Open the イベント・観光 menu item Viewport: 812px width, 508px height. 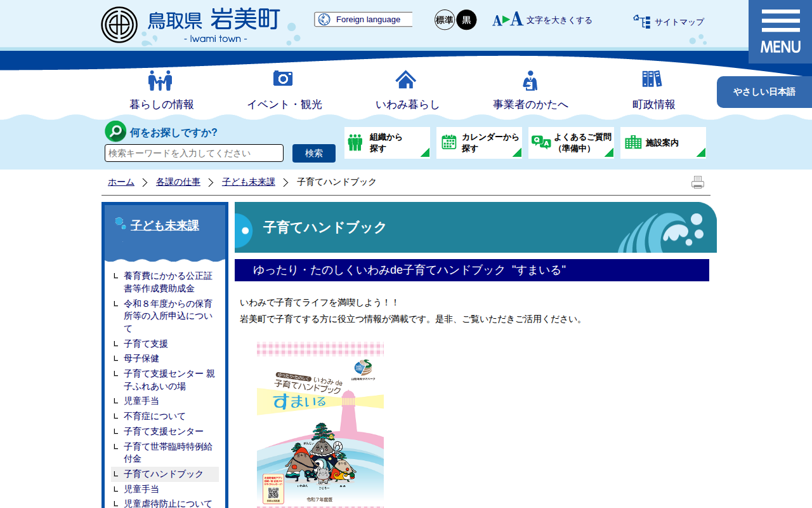(284, 105)
